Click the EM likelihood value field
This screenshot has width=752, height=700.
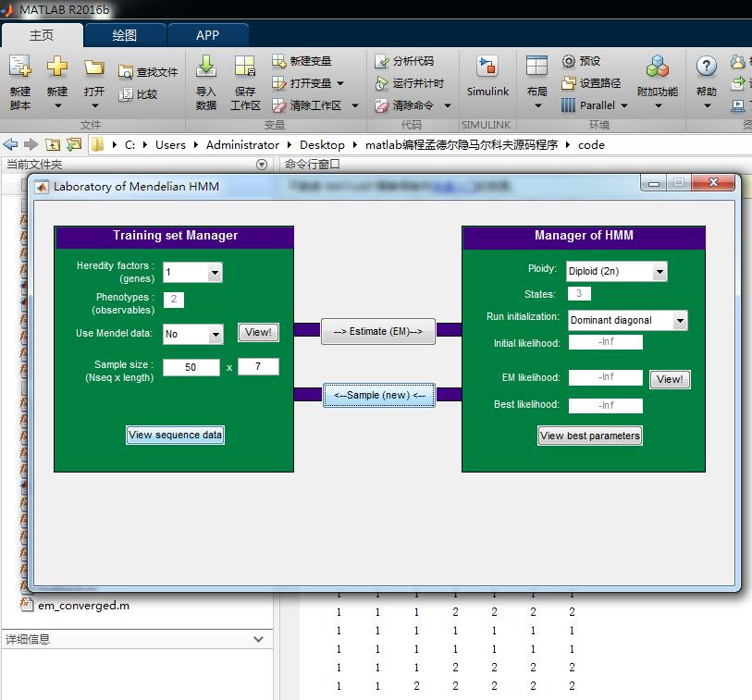click(x=606, y=377)
